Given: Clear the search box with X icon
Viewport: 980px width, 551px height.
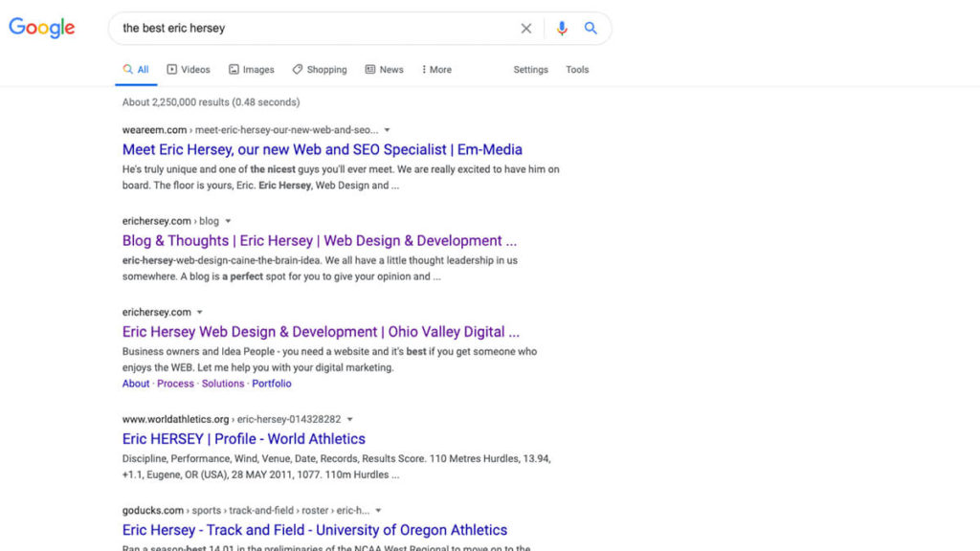Looking at the screenshot, I should click(x=525, y=29).
